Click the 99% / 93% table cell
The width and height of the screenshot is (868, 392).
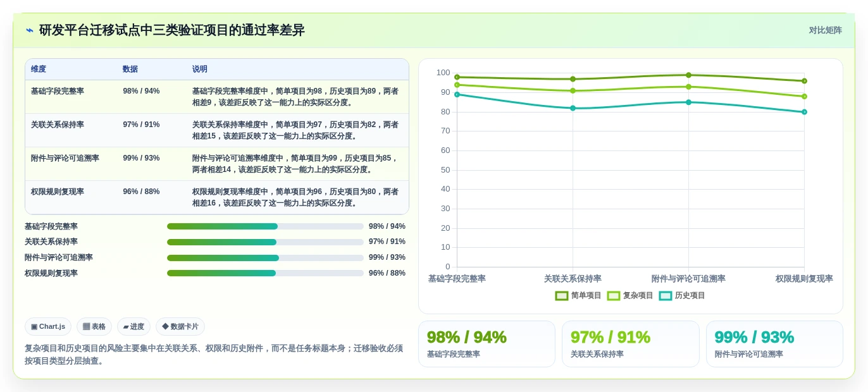[x=141, y=158]
